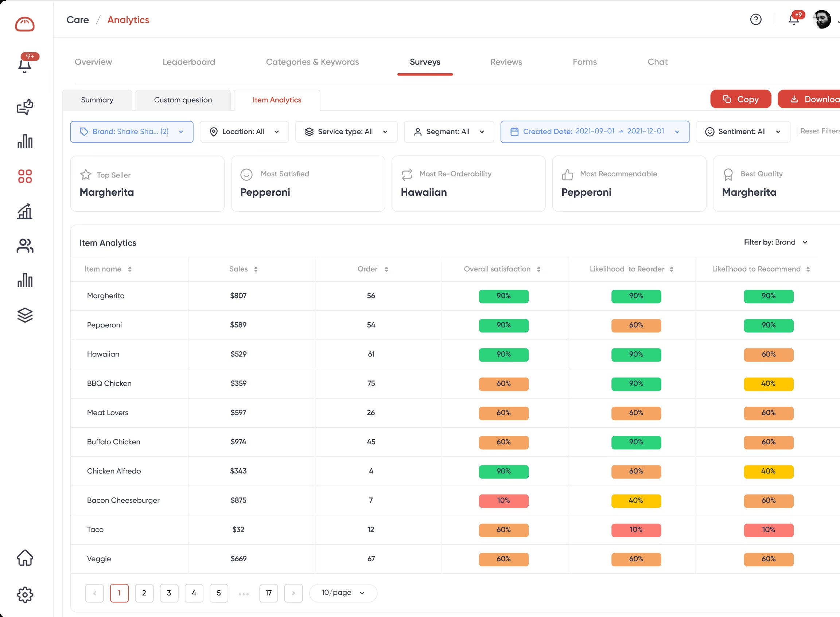The height and width of the screenshot is (617, 840).
Task: Open the help question mark icon
Action: (x=755, y=19)
